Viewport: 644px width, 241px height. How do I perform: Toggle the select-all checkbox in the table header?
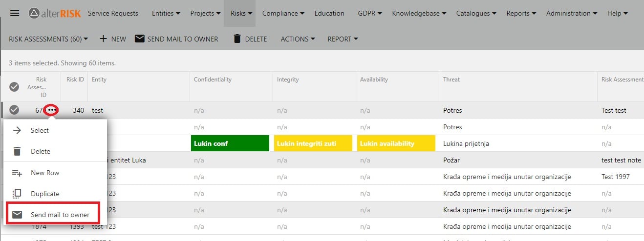14,87
